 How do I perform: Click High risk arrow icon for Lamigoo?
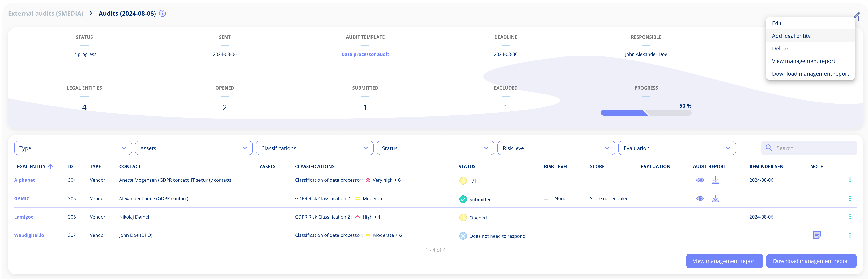click(358, 217)
